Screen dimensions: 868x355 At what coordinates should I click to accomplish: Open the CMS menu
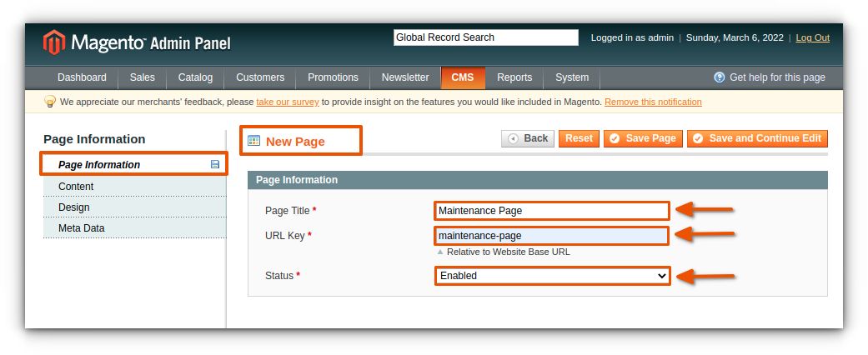click(463, 77)
